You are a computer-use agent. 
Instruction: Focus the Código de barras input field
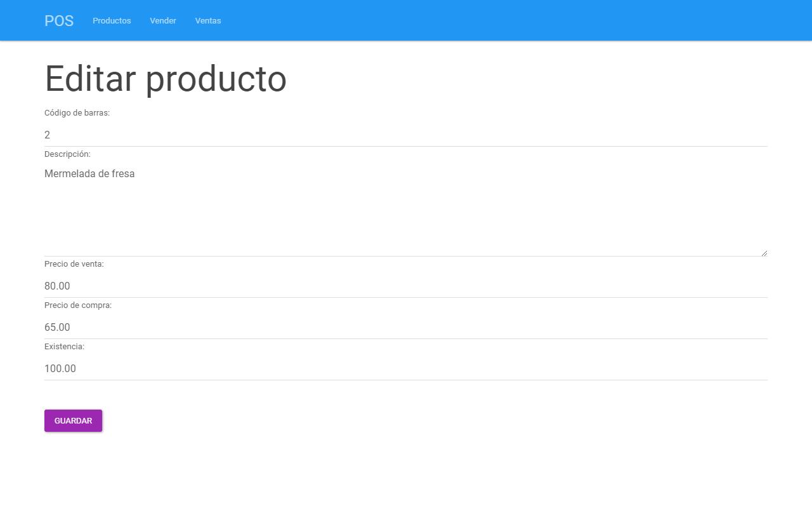(406, 135)
